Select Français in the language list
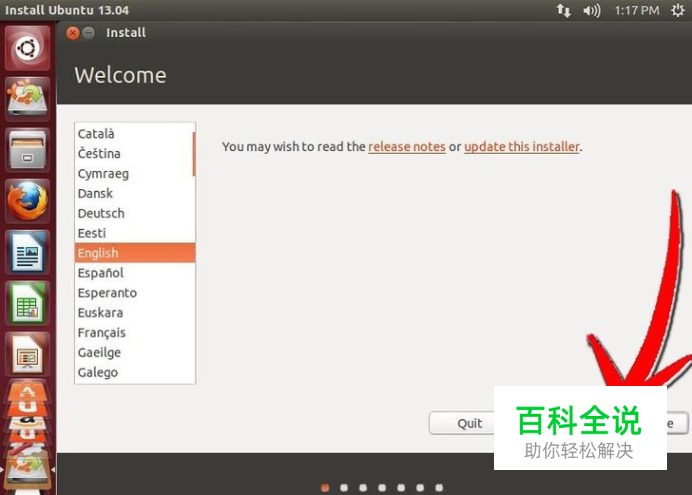 (x=135, y=332)
